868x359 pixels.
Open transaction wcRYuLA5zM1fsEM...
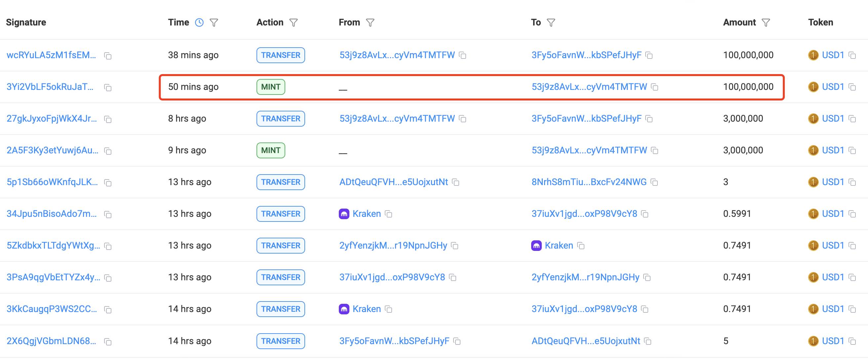click(x=51, y=55)
